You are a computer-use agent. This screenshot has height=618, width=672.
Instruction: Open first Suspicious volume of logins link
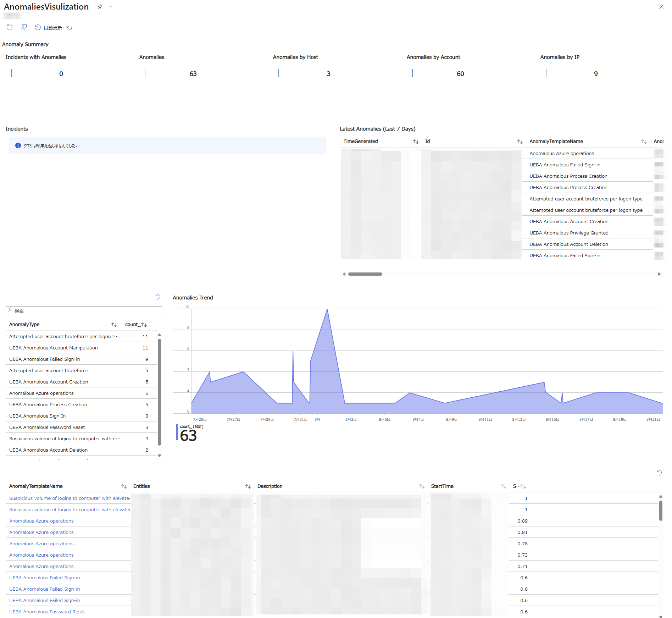click(70, 498)
